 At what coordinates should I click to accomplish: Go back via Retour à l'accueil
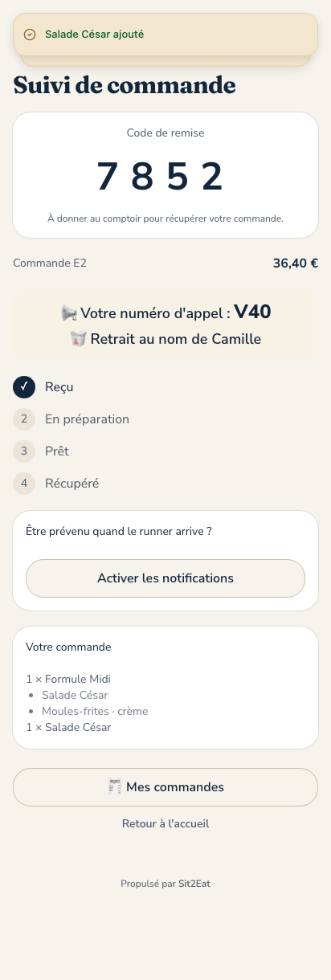pyautogui.click(x=165, y=823)
